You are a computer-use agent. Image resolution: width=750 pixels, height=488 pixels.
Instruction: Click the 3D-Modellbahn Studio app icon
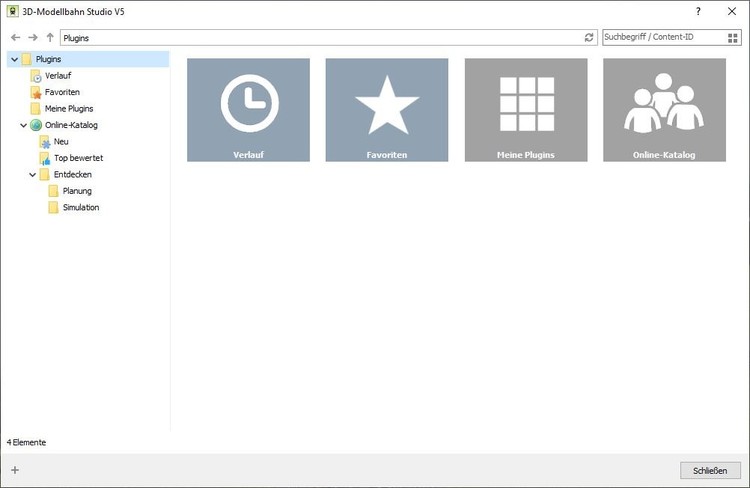[x=12, y=11]
